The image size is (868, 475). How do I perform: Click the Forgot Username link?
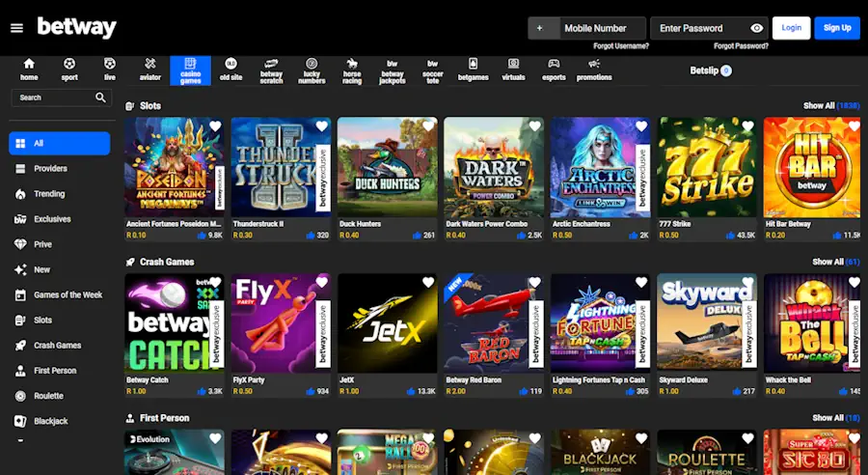coord(620,46)
